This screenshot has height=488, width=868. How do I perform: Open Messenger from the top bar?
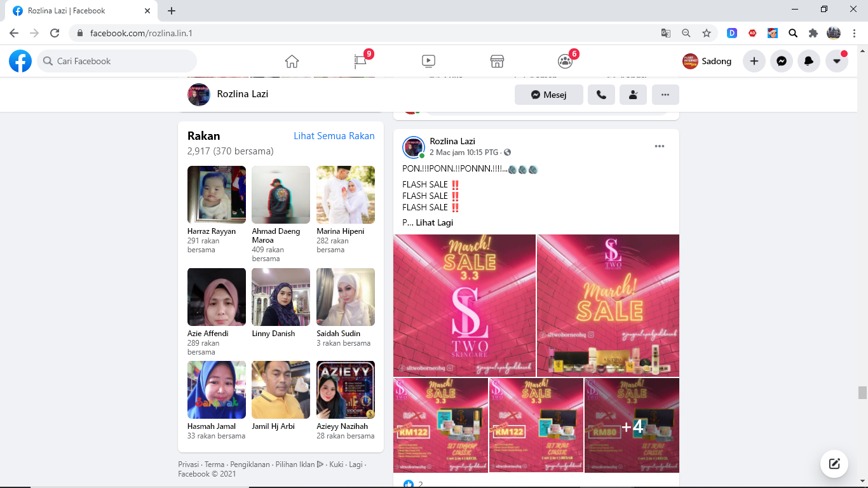click(x=782, y=61)
